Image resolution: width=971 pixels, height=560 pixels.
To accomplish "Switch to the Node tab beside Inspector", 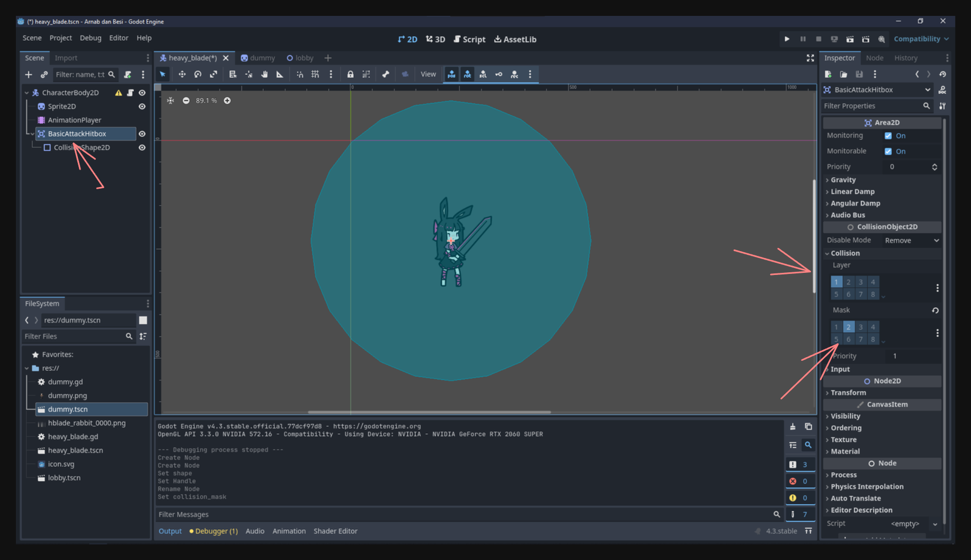I will coord(875,58).
